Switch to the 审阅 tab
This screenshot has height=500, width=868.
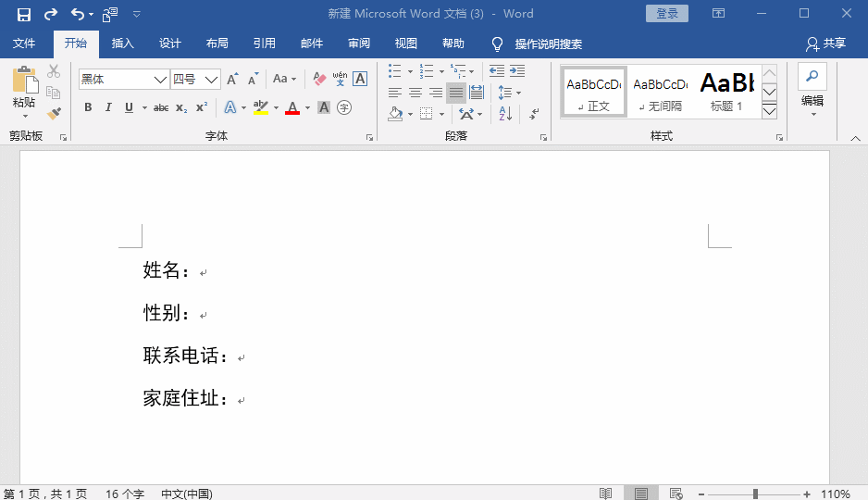point(359,44)
